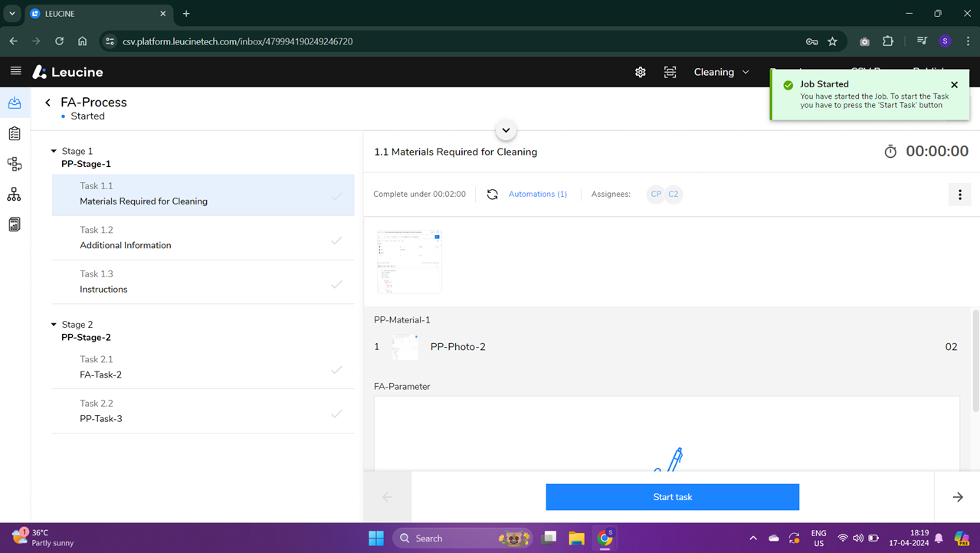Open the Leucine hamburger menu
Screen dimensions: 980x553
(15, 71)
